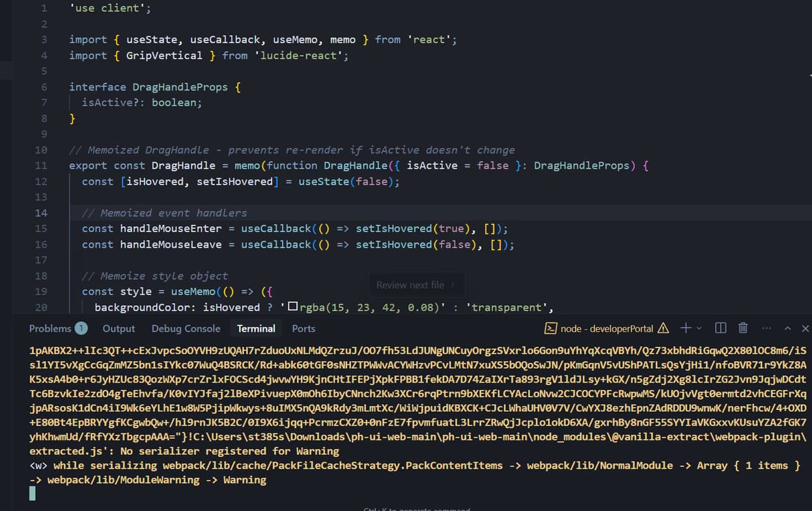Open more actions via ellipsis icon
The height and width of the screenshot is (511, 812).
pos(766,328)
